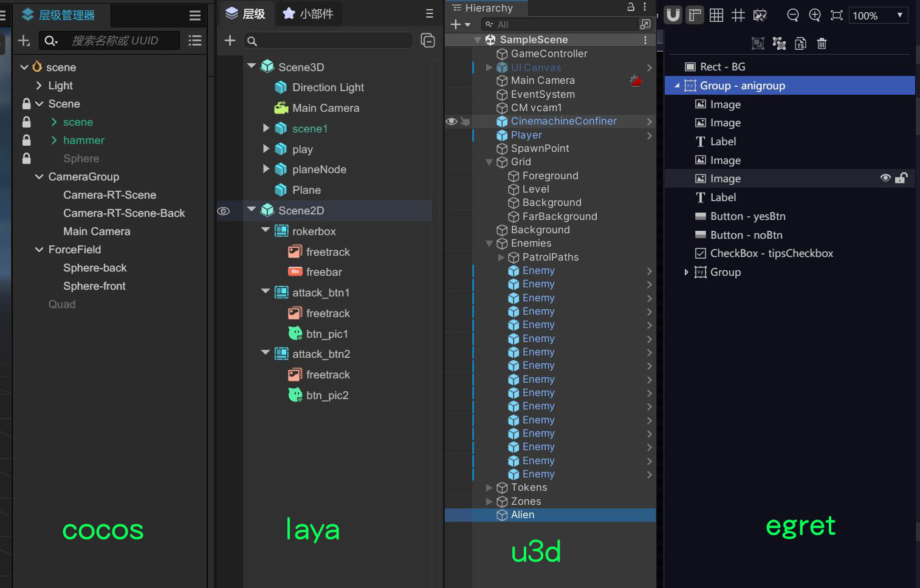920x588 pixels.
Task: Open the Unity create plus dropdown
Action: pos(460,24)
